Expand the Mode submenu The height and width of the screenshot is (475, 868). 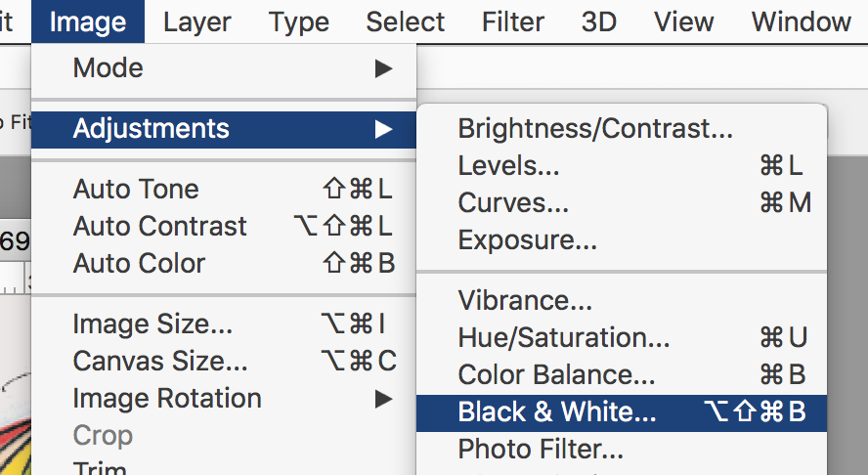coord(224,68)
